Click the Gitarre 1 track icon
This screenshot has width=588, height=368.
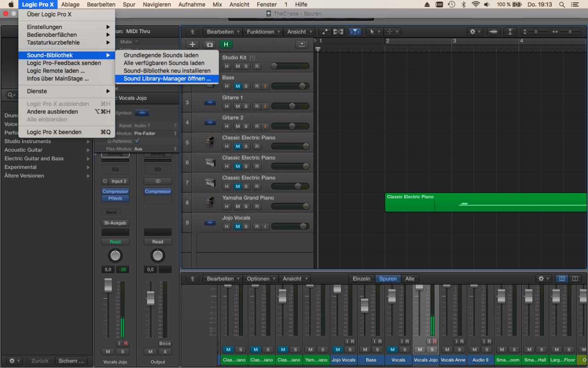[210, 102]
